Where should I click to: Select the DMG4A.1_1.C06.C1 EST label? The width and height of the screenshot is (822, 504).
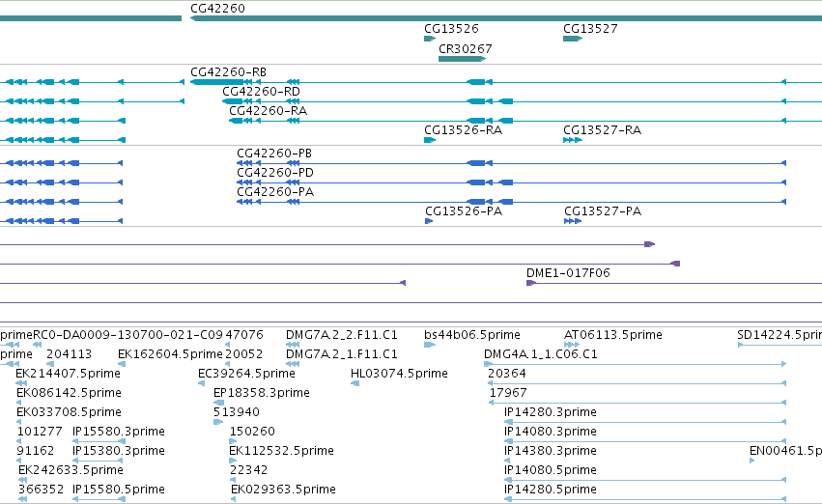[x=541, y=354]
